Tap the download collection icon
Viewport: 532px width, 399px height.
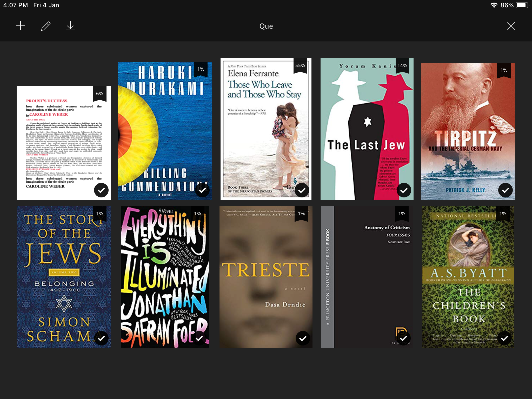click(70, 26)
